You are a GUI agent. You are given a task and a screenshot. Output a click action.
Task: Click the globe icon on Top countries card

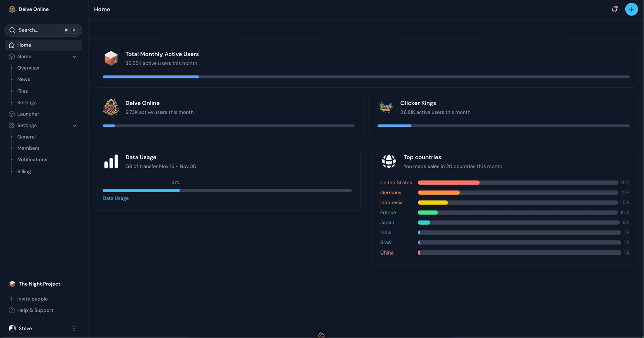click(388, 161)
